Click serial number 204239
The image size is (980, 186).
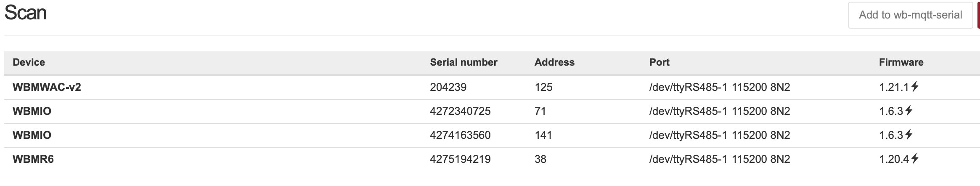point(448,88)
